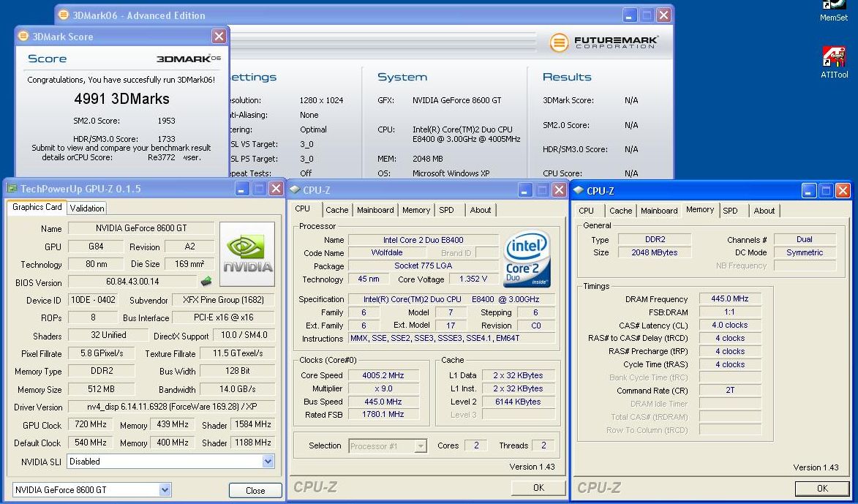Click the FSB:DRAM 1:1 value
This screenshot has width=858, height=504.
[730, 312]
